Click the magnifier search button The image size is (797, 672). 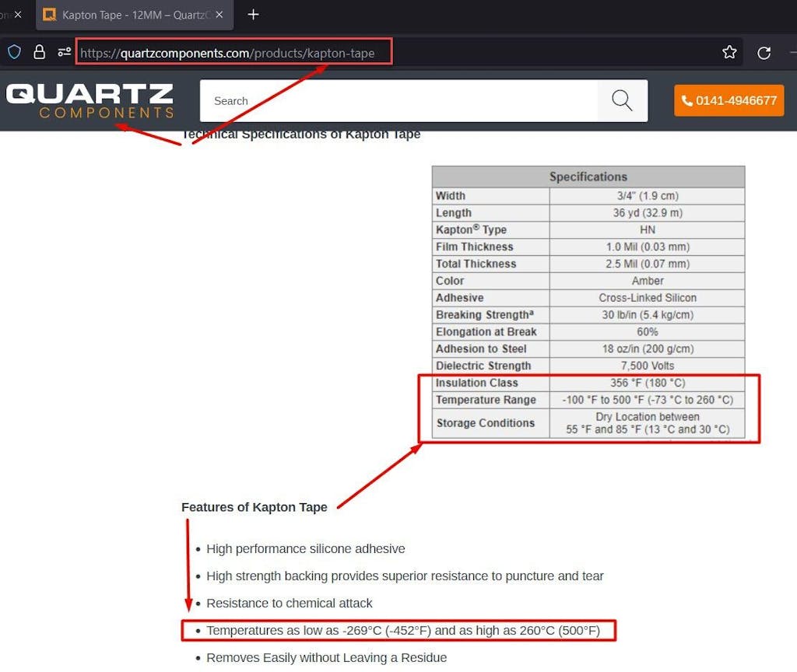622,100
